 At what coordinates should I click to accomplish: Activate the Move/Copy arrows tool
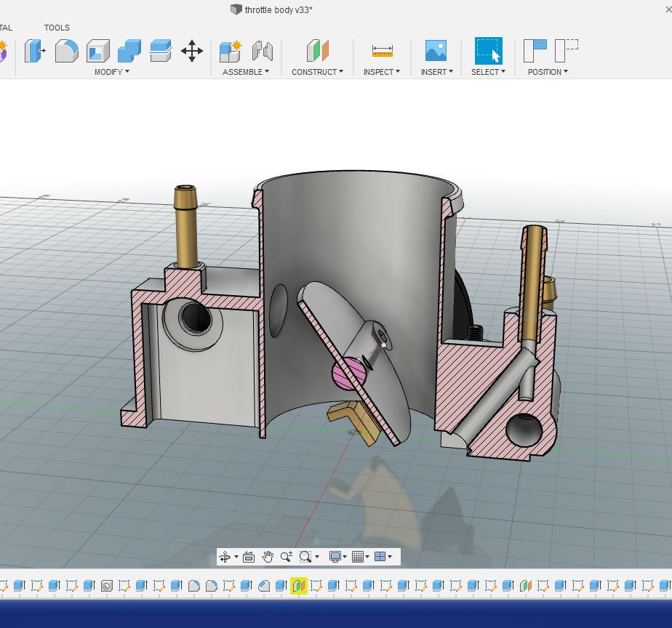click(x=192, y=51)
